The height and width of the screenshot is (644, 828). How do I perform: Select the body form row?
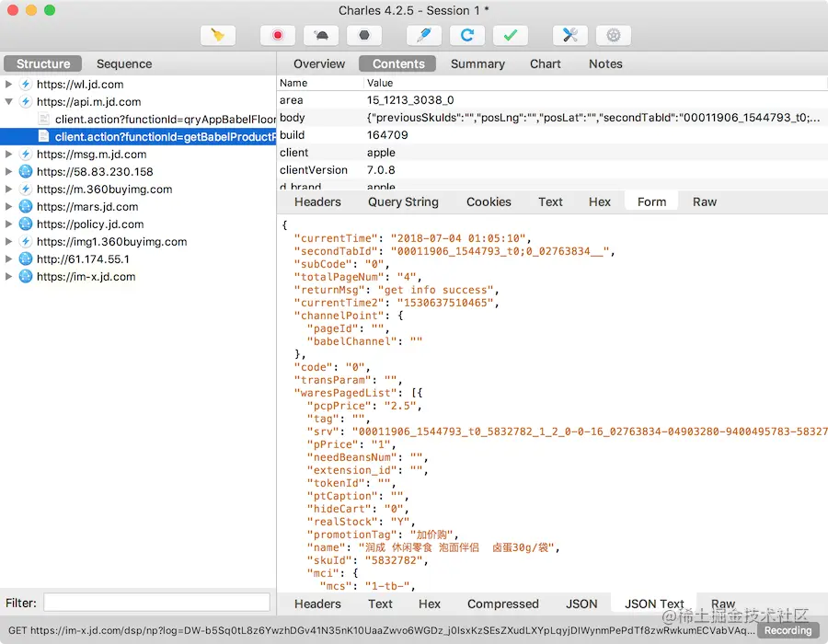(x=552, y=118)
